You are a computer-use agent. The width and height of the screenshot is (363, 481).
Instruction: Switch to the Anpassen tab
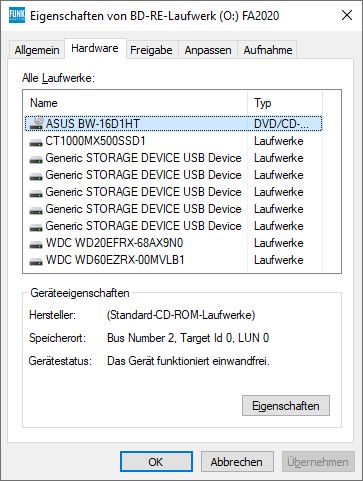click(x=208, y=50)
